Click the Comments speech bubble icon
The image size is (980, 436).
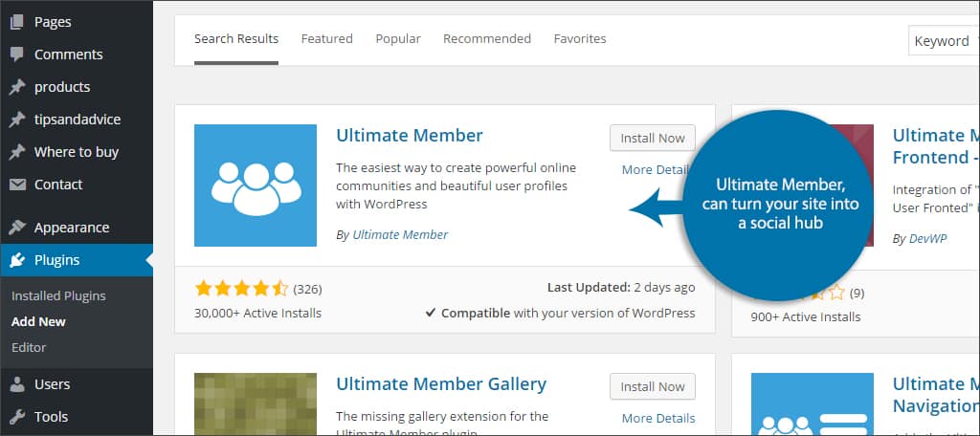(x=17, y=54)
